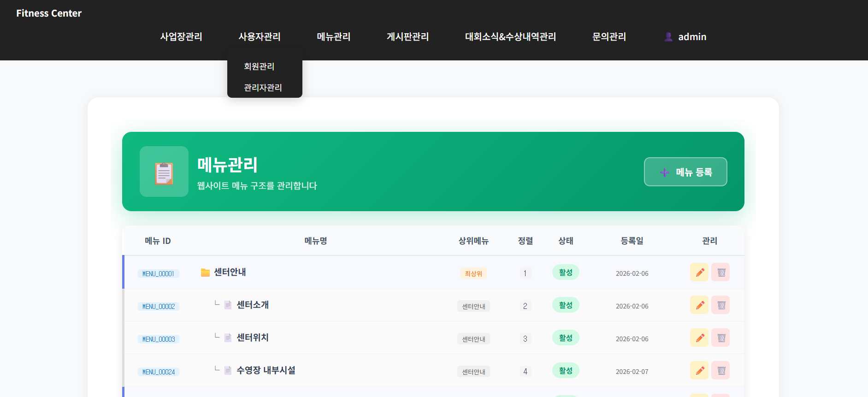Open the 사업장관리 navigation menu
The width and height of the screenshot is (868, 397).
181,37
